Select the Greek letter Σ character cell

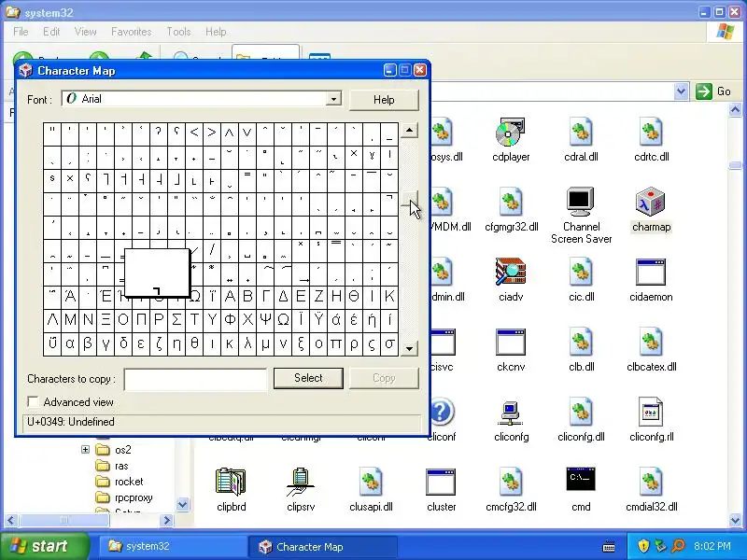[x=176, y=319]
